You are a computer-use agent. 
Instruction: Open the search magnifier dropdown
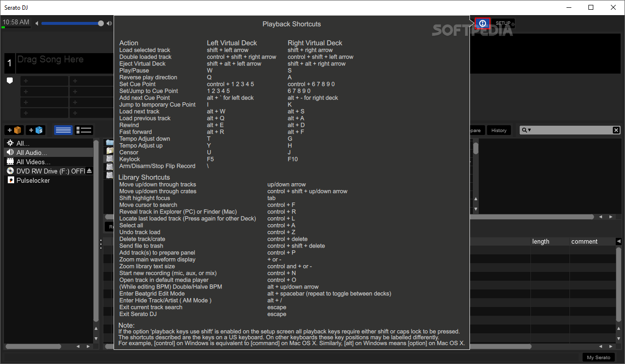point(526,130)
